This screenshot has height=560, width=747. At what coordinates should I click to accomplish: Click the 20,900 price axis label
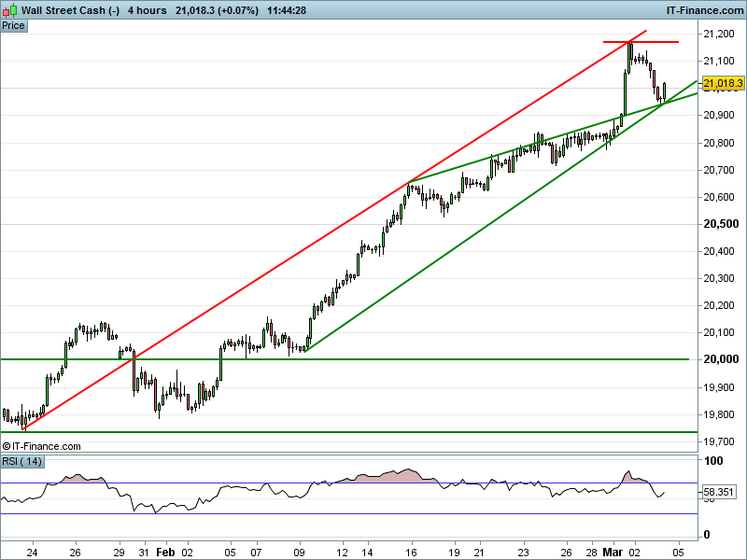pyautogui.click(x=719, y=115)
